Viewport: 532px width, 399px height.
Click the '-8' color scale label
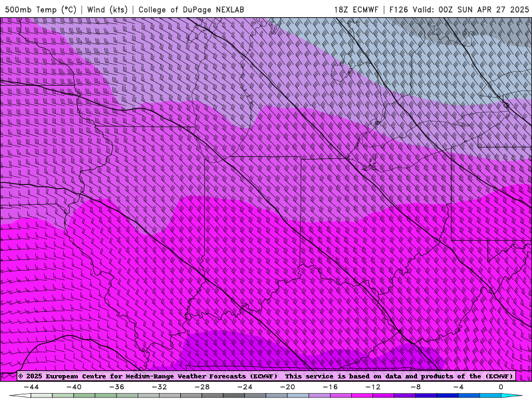coord(416,387)
